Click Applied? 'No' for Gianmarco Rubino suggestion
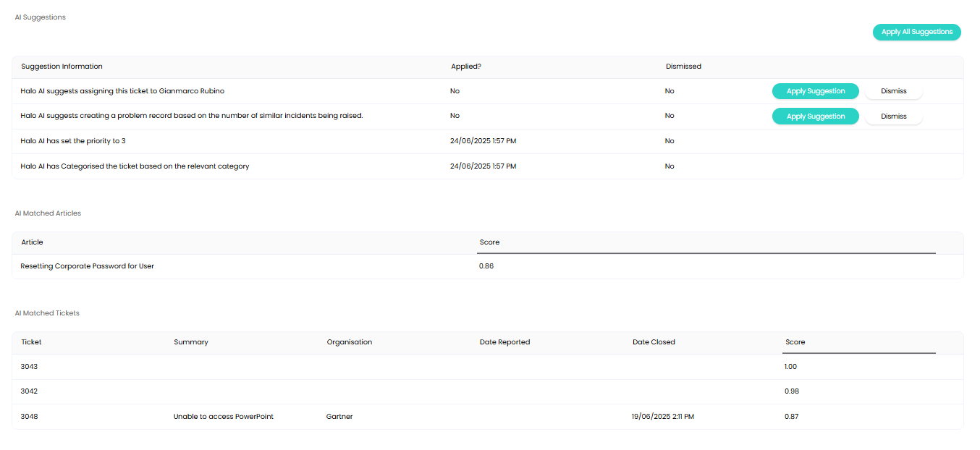The height and width of the screenshot is (450, 980). [x=455, y=91]
